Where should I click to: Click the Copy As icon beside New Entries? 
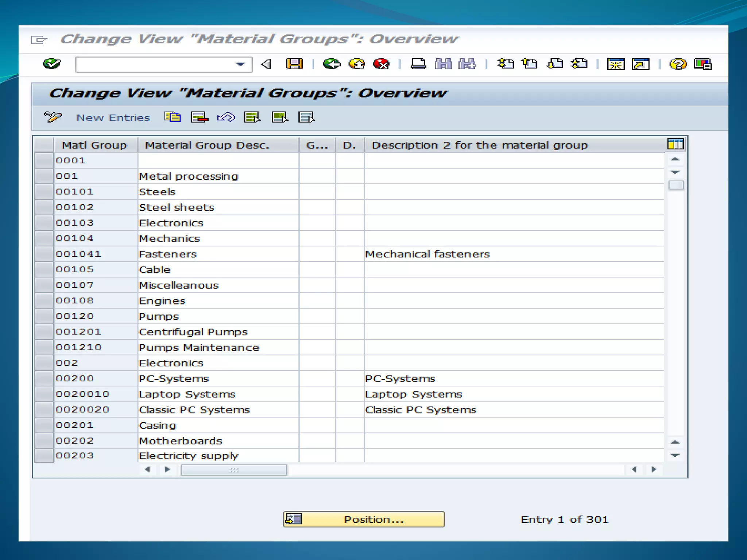[173, 117]
